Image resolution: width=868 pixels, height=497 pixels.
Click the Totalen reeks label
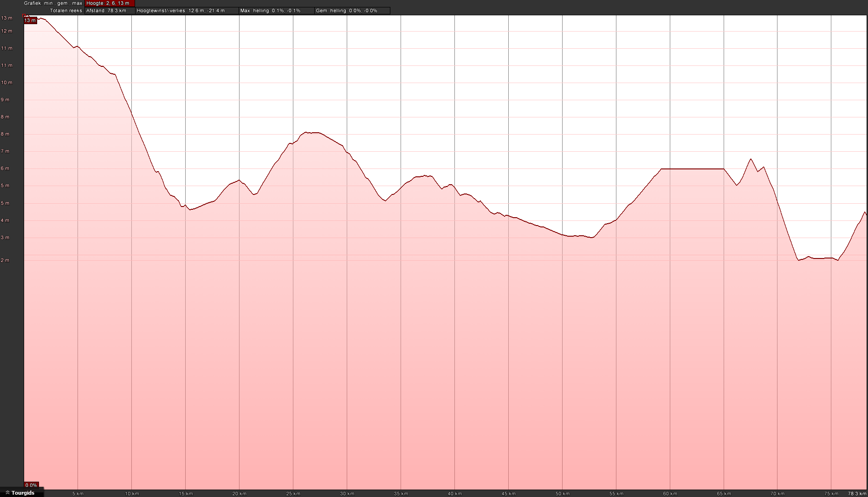[66, 11]
